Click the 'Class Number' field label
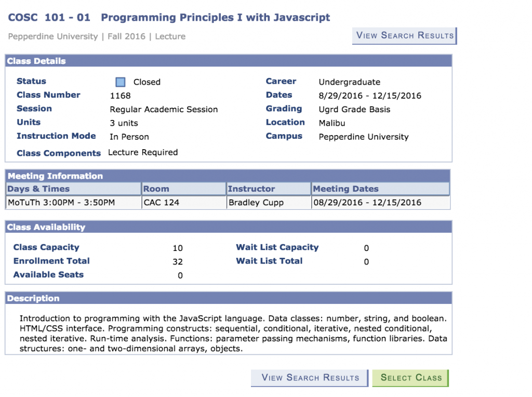The height and width of the screenshot is (397, 532). [48, 95]
